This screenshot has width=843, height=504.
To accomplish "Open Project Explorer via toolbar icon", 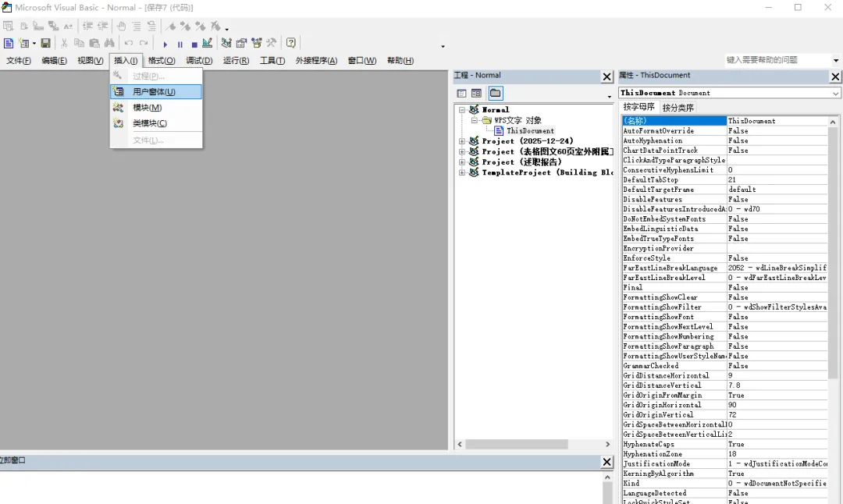I will 226,43.
